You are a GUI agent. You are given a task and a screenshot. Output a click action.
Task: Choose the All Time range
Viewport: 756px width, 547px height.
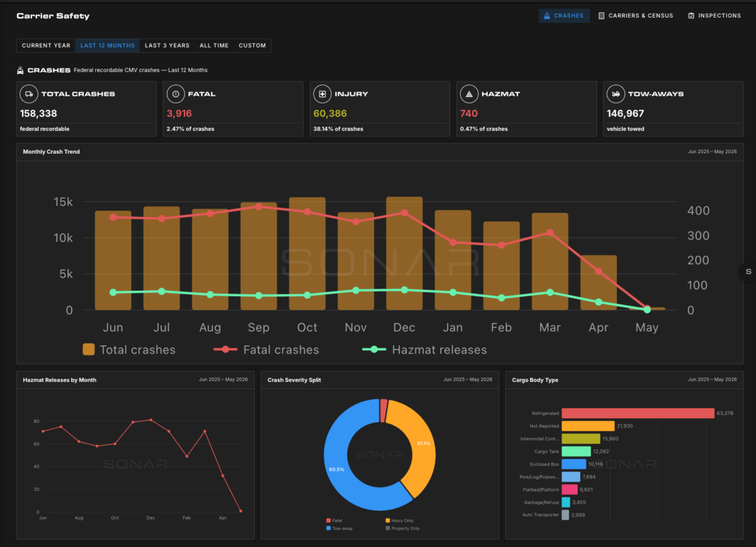point(214,45)
